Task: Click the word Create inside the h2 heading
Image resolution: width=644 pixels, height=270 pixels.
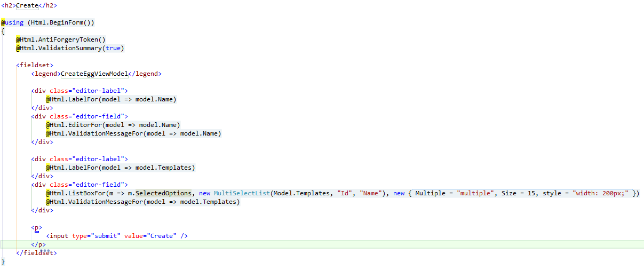Action: tap(27, 5)
